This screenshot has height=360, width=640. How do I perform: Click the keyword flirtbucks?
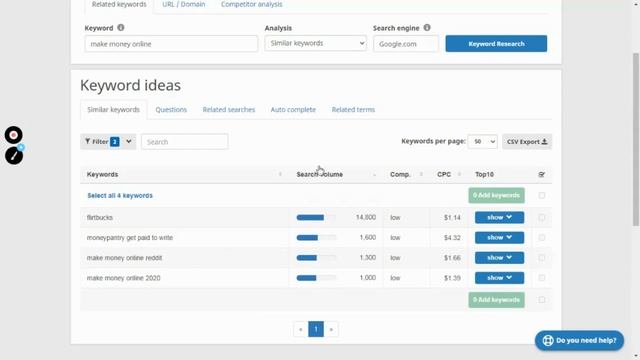100,218
